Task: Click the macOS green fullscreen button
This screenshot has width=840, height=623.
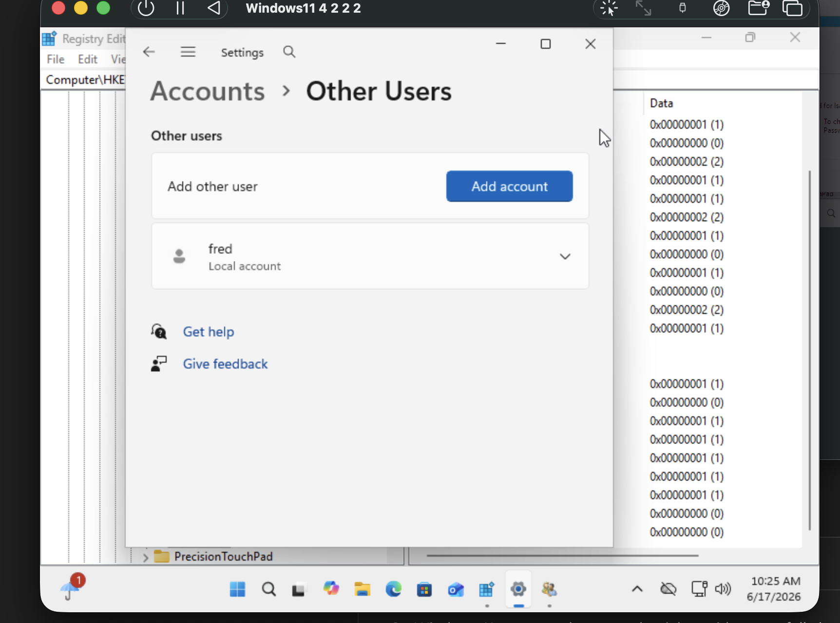Action: pyautogui.click(x=103, y=8)
